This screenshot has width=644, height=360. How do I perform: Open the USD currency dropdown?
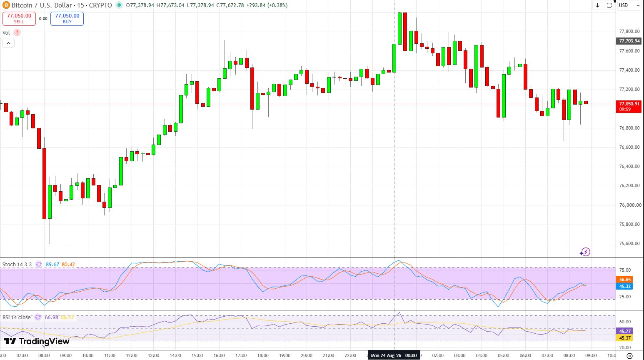pos(629,5)
